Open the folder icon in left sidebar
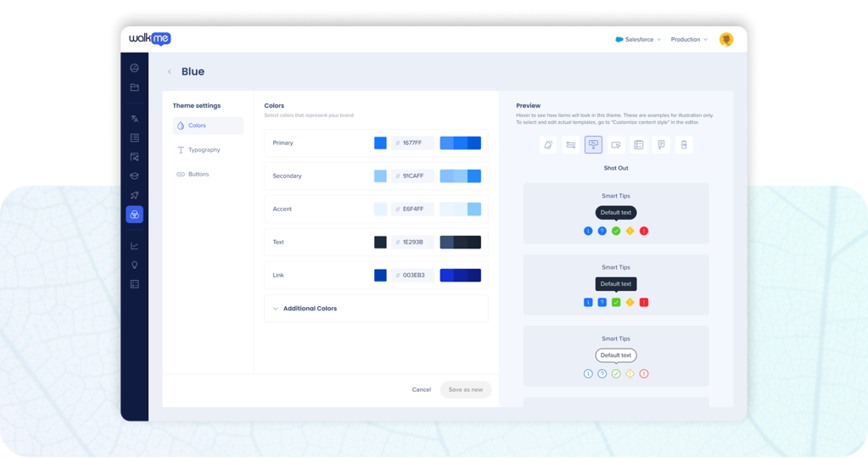The height and width of the screenshot is (458, 868). (134, 87)
